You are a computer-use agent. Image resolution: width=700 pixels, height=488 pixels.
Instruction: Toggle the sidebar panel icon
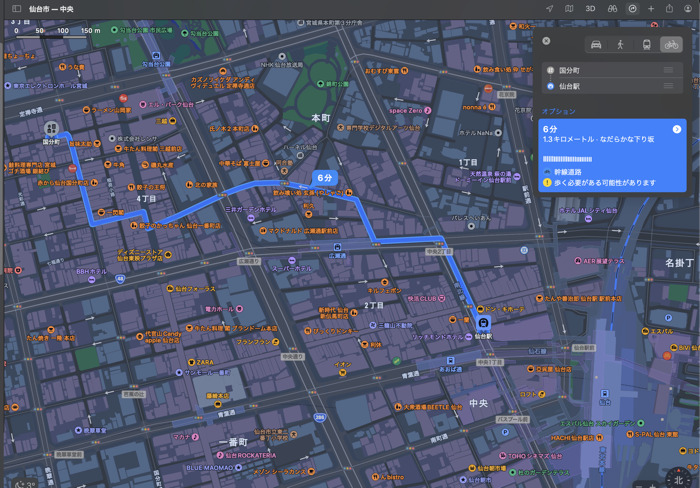[x=17, y=8]
